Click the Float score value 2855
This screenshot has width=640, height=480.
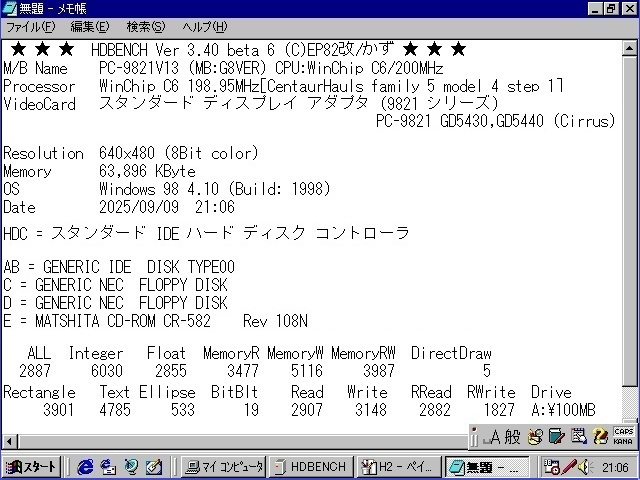click(x=171, y=371)
